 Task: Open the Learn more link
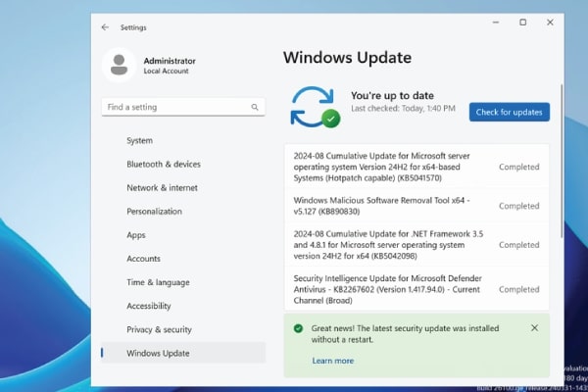pyautogui.click(x=332, y=361)
